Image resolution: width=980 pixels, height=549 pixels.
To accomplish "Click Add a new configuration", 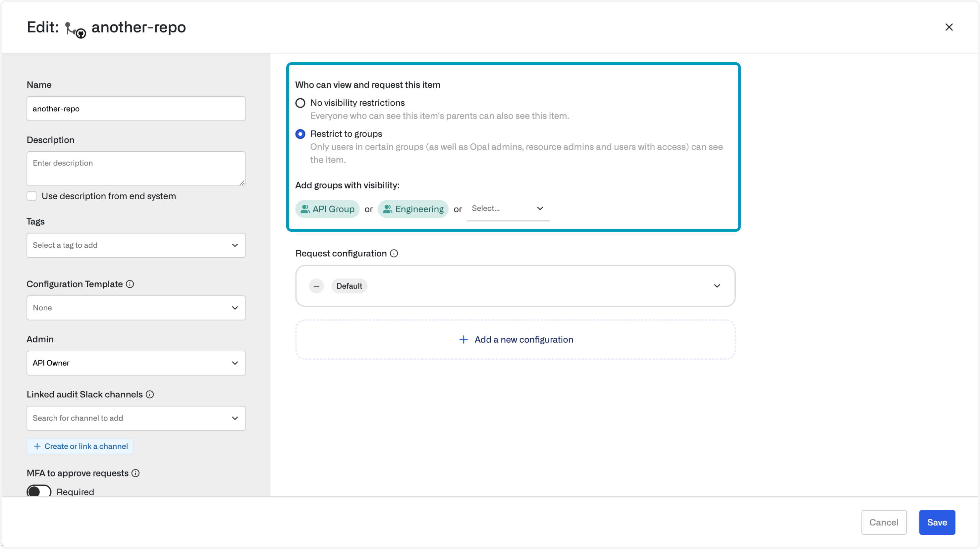I will (516, 339).
